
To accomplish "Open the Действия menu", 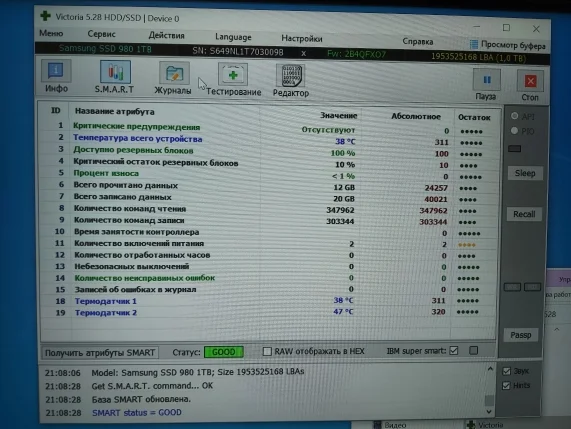I will (x=166, y=35).
